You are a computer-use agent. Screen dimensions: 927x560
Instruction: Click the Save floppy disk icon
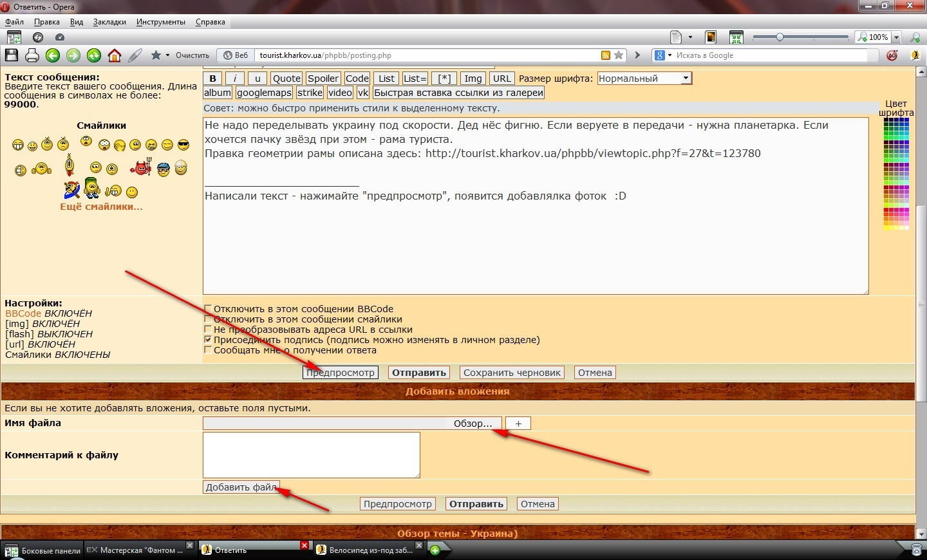click(12, 55)
